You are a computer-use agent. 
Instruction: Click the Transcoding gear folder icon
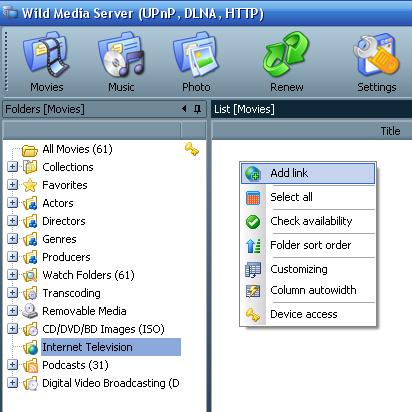30,293
